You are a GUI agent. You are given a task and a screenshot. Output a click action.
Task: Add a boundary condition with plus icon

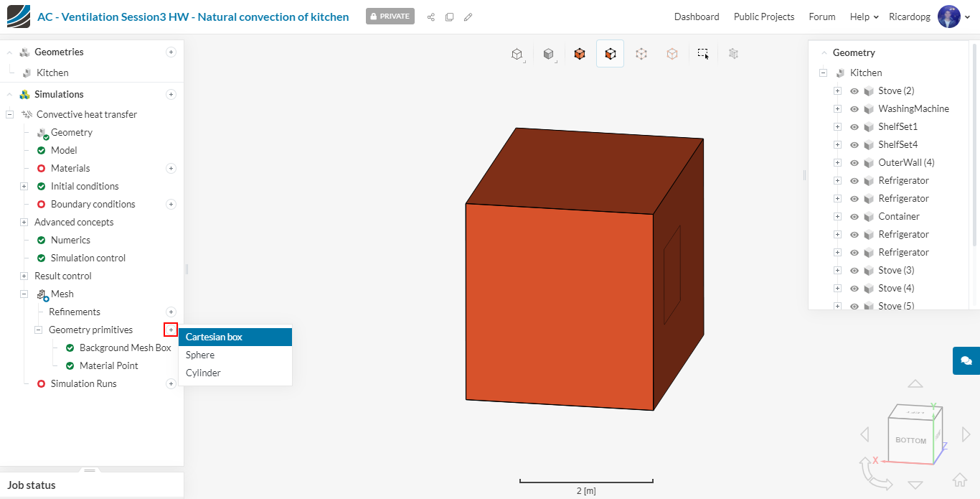[171, 204]
